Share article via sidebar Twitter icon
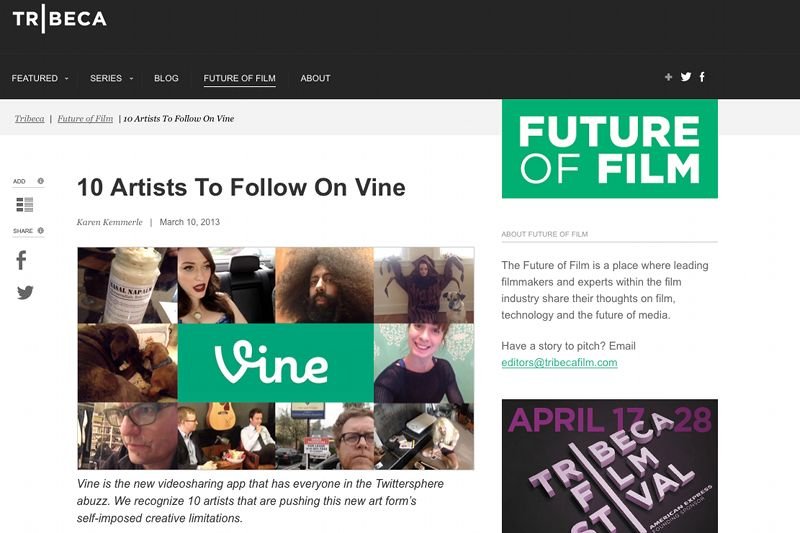The height and width of the screenshot is (533, 800). (x=25, y=292)
